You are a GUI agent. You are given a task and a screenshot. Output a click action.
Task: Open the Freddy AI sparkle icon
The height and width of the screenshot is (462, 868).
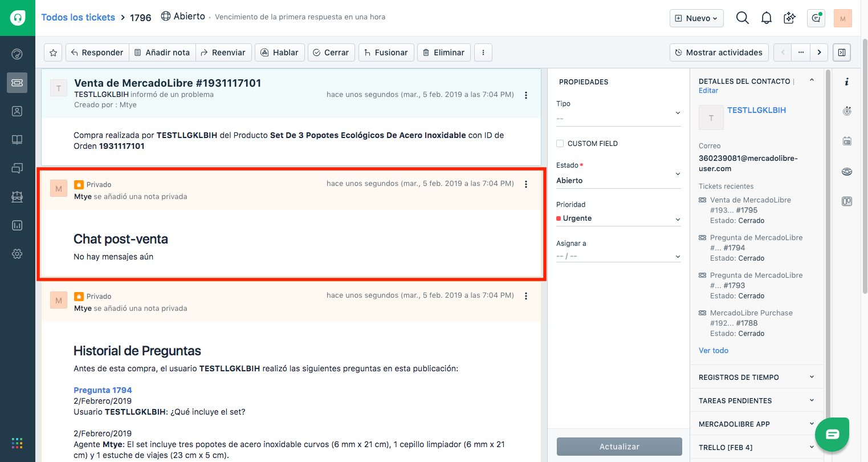[790, 18]
